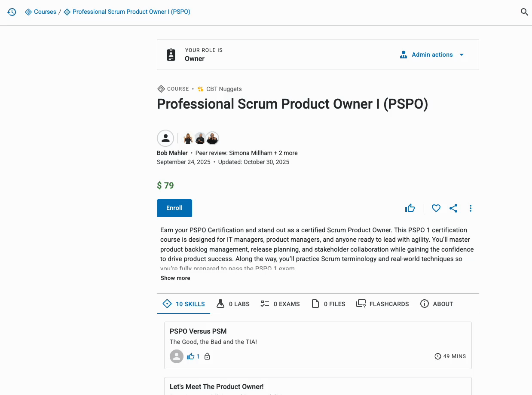Switch to the 0 Labs tab
Viewport: 532px width, 395px height.
point(233,304)
